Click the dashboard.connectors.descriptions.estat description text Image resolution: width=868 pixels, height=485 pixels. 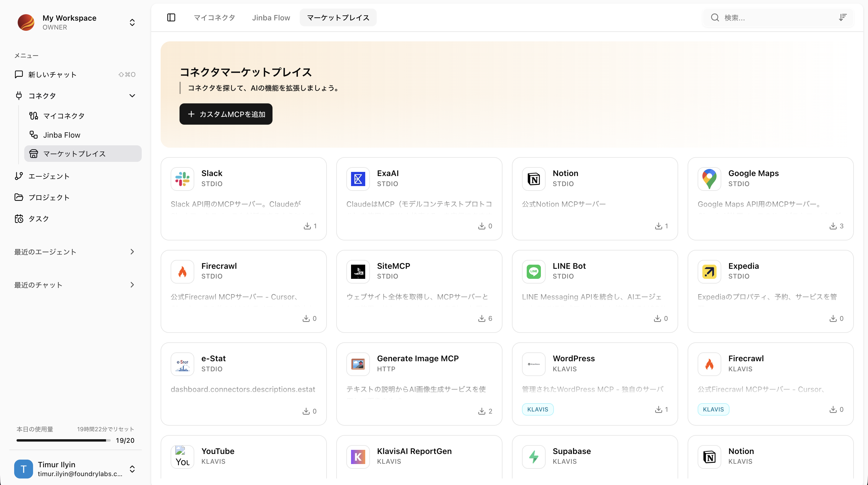tap(243, 389)
